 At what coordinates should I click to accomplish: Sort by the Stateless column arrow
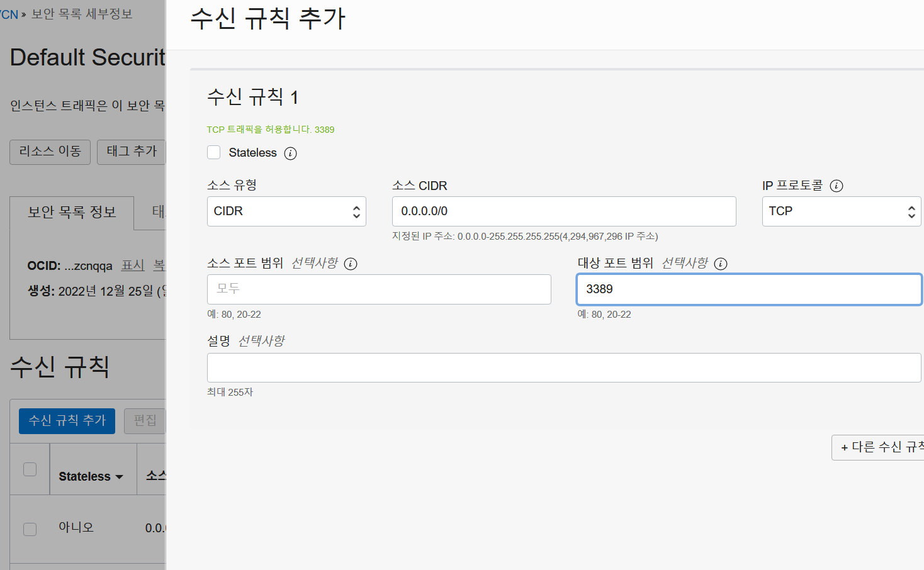(x=120, y=477)
